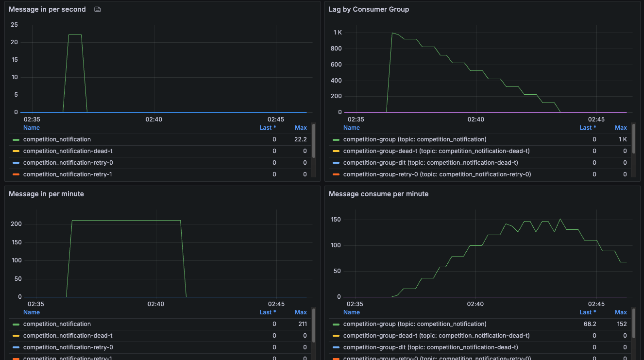
Task: Click the Lag by Consumer Group legend scrollbar
Action: pos(634,141)
